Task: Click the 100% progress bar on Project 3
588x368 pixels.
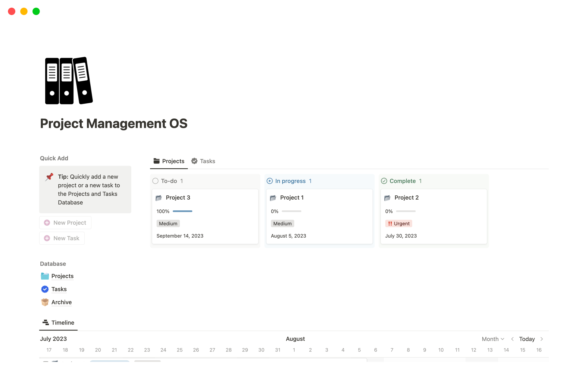Action: [183, 211]
